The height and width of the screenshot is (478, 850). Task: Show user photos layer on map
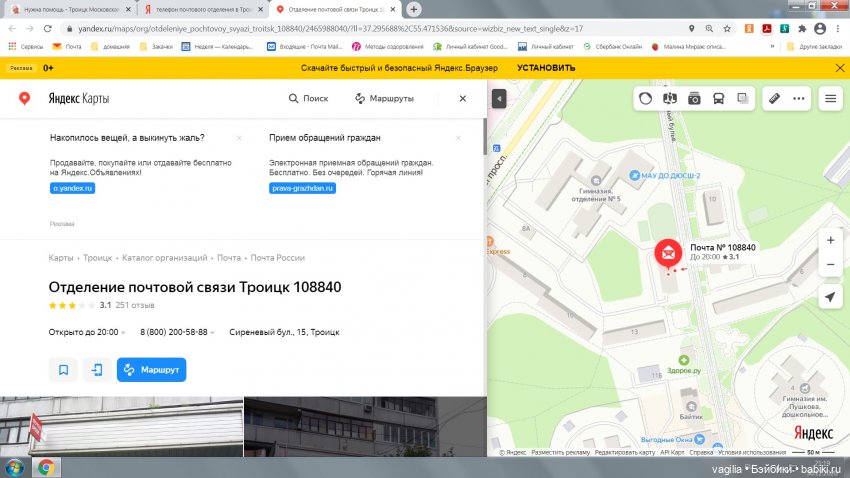coord(693,99)
